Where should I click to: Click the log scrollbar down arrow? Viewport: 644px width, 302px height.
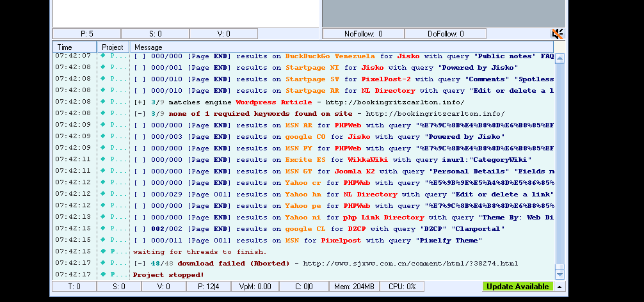(x=559, y=274)
